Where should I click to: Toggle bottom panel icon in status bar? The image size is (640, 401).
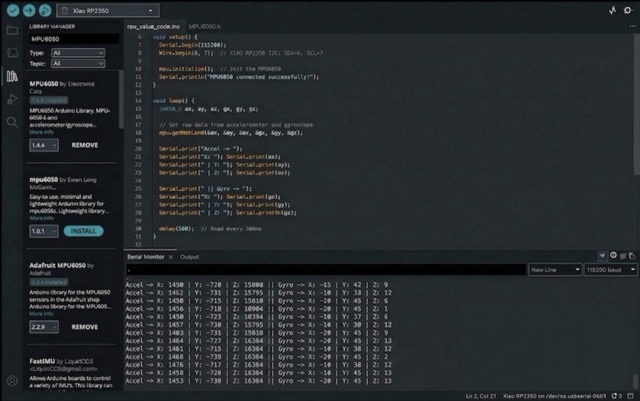[631, 396]
